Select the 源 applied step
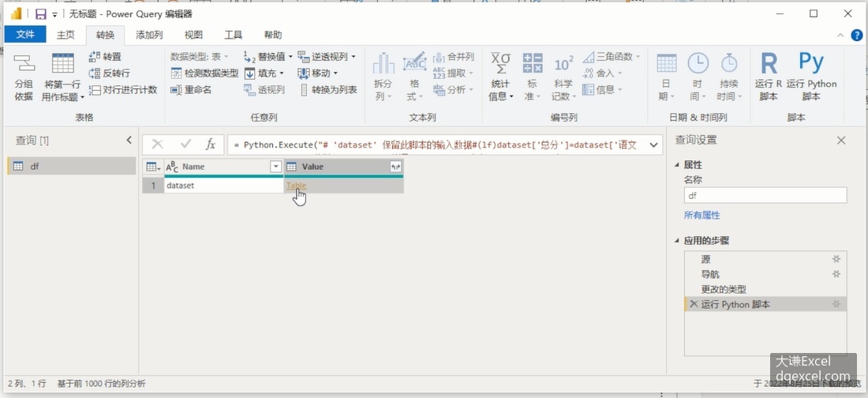 pyautogui.click(x=765, y=259)
